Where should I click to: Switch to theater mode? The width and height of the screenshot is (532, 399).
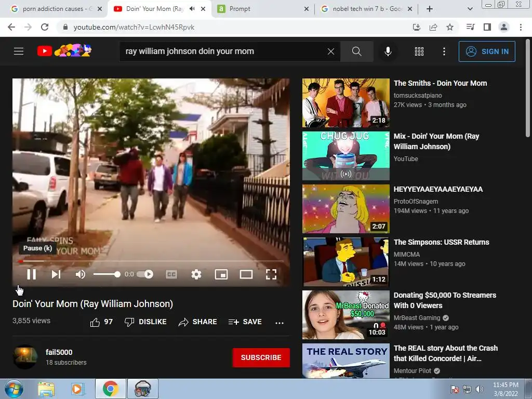click(246, 274)
